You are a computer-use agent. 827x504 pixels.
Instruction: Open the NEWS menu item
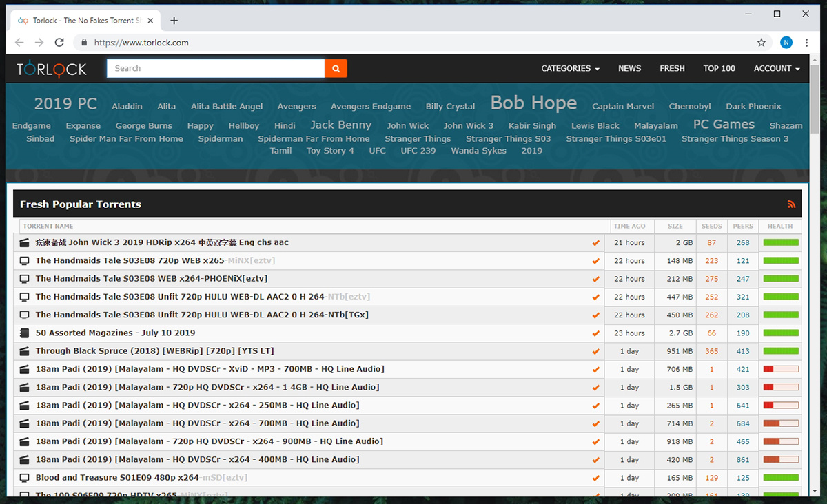click(x=629, y=69)
